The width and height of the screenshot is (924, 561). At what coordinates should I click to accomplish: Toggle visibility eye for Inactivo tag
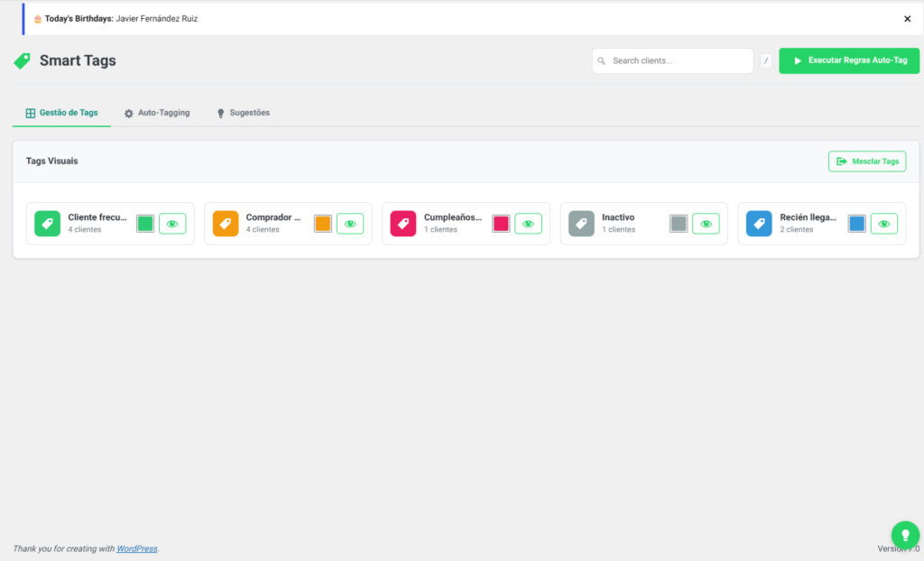[706, 224]
